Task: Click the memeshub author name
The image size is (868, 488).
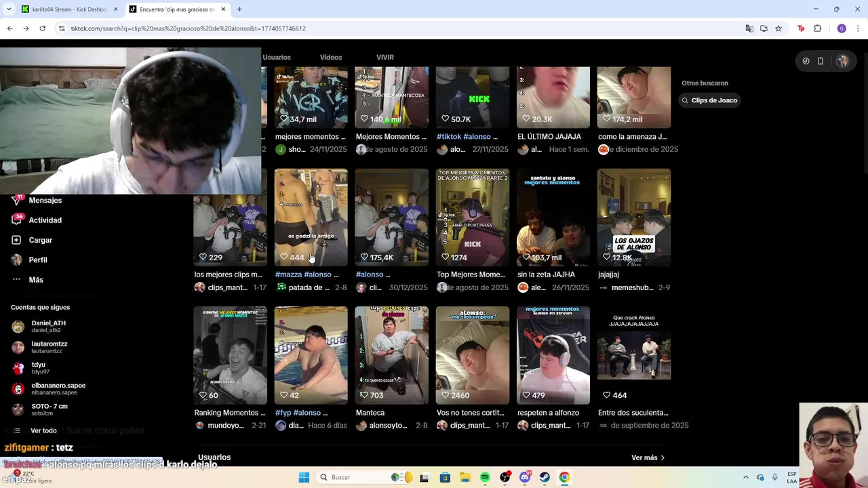Action: [x=632, y=287]
